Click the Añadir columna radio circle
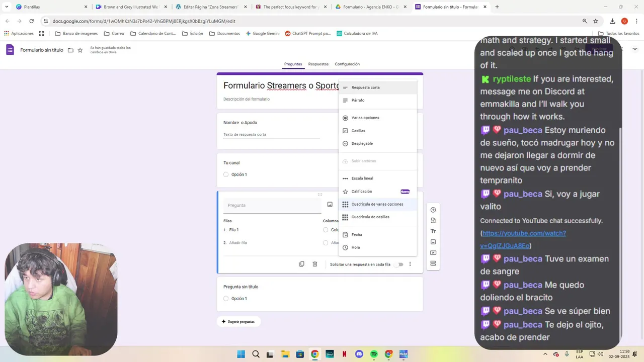This screenshot has height=362, width=644. click(326, 243)
